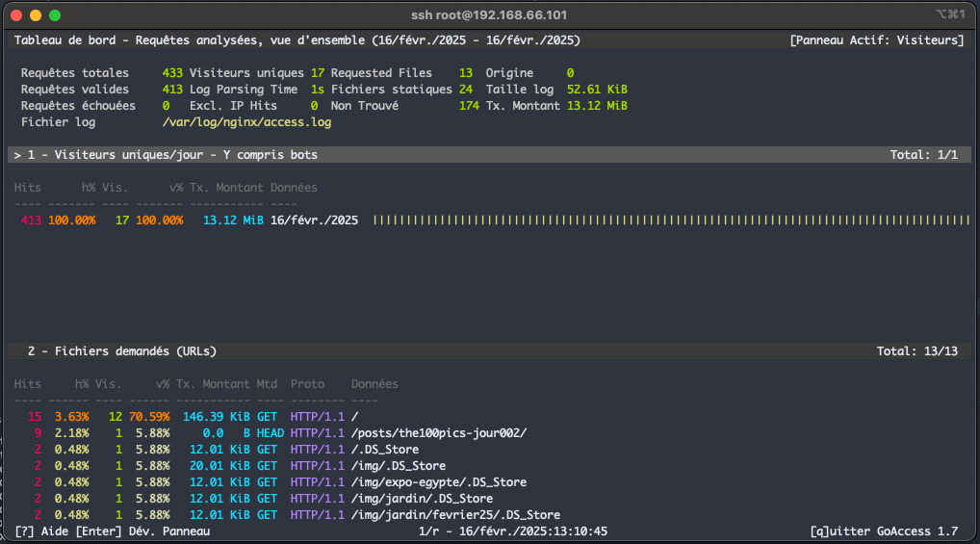This screenshot has height=544, width=980.
Task: Click the /var/log/nginx/access.log file path
Action: click(246, 122)
